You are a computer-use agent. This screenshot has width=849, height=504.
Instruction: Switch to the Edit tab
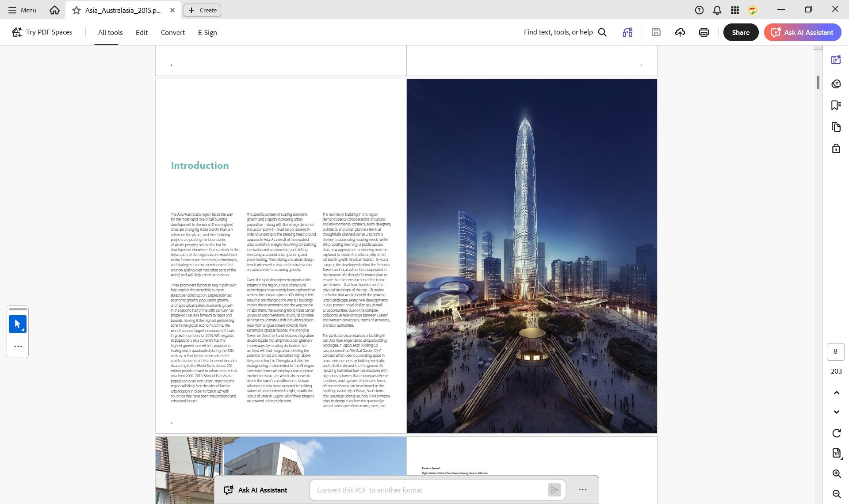pyautogui.click(x=141, y=32)
